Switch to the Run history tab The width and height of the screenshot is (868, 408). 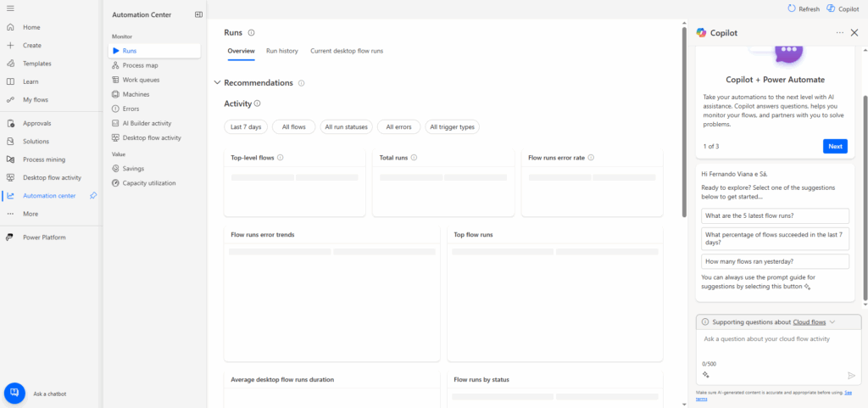pyautogui.click(x=282, y=51)
